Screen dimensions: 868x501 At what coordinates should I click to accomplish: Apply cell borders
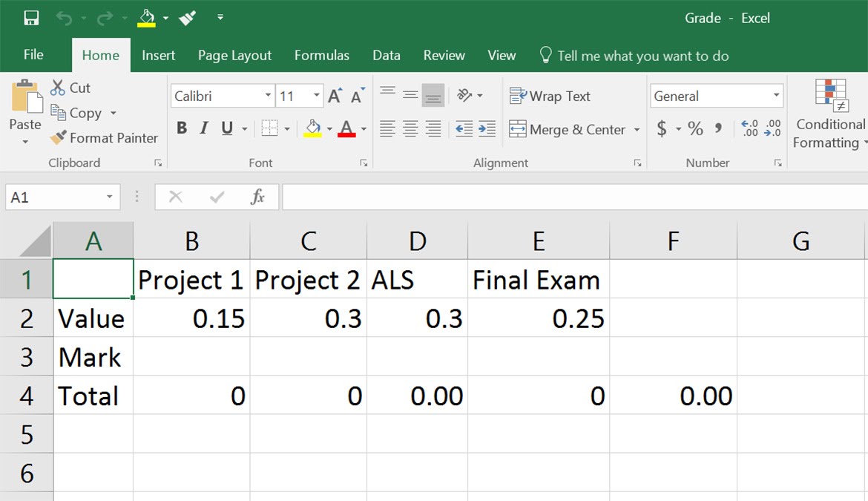(269, 128)
